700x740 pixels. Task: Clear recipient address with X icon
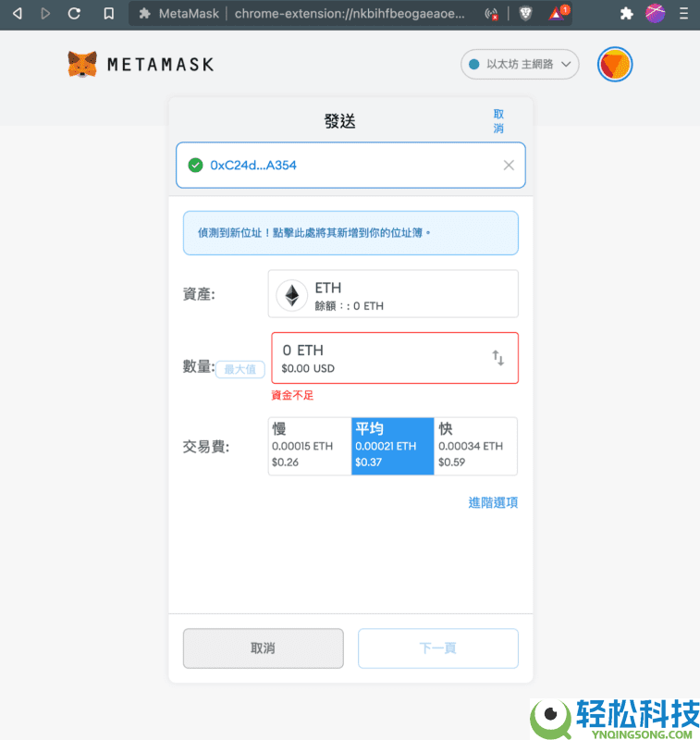point(509,166)
